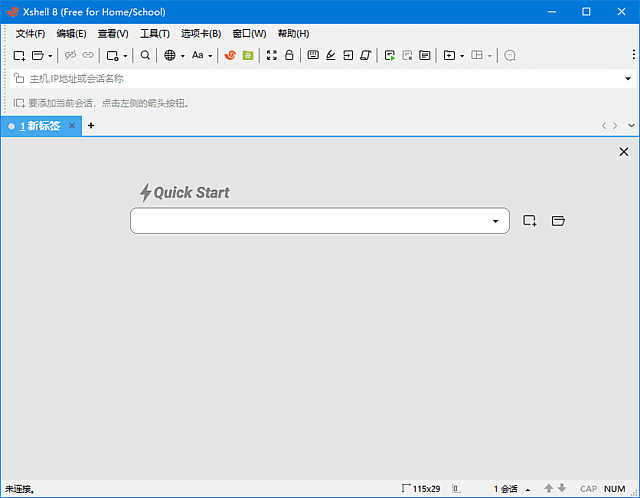Launch Xftp with the green toolbar icon
The height and width of the screenshot is (498, 640).
click(x=247, y=56)
